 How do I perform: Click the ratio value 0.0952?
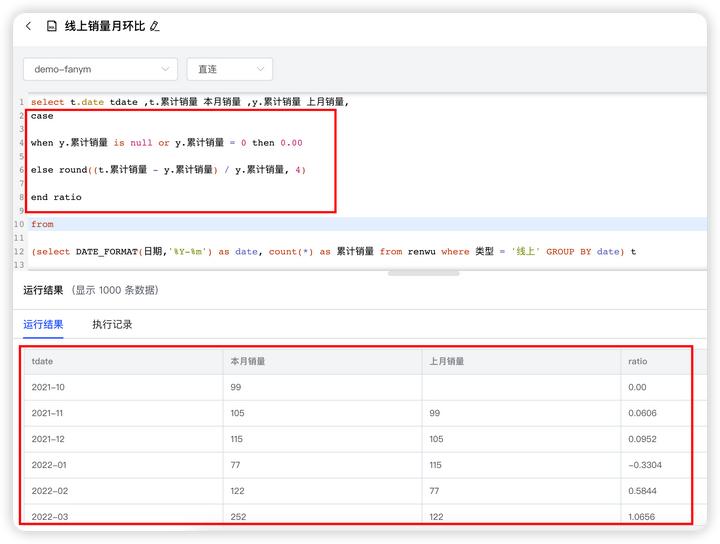642,439
